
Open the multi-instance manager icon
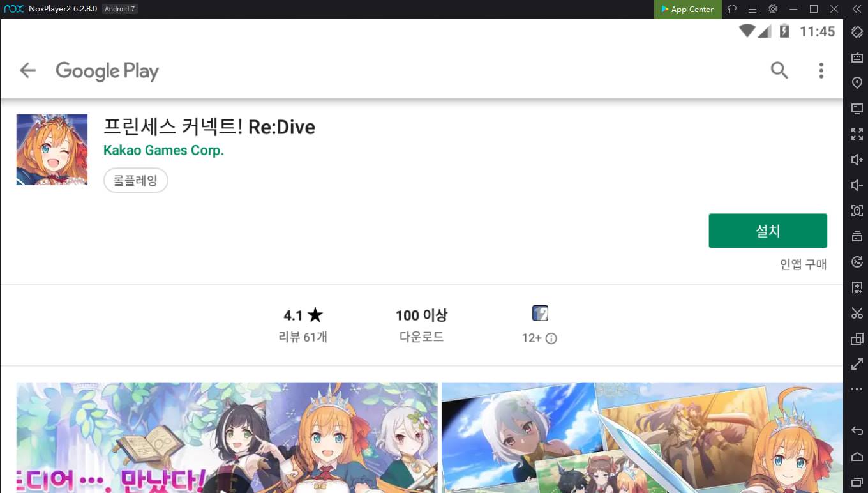tap(857, 338)
